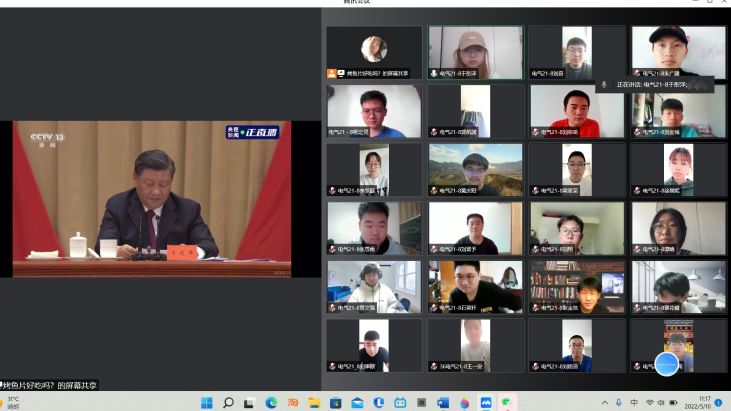Click the '的屏幕共享' label under the shared screen
Image resolution: width=731 pixels, height=411 pixels.
50,385
